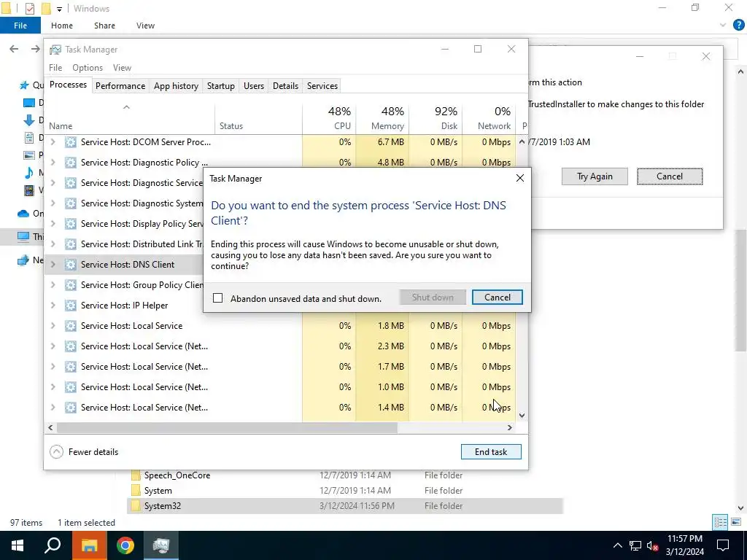Open the Home ribbon tab in Explorer

[x=62, y=26]
